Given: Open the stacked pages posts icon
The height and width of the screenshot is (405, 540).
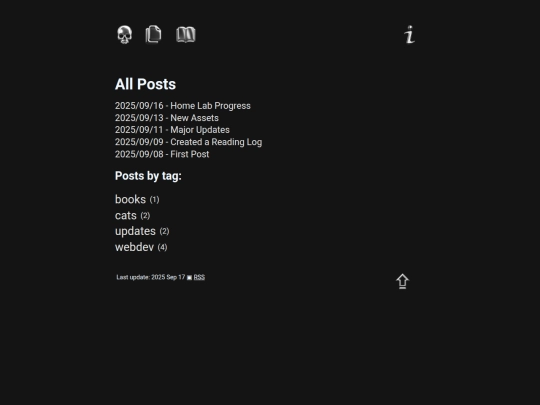Looking at the screenshot, I should (x=153, y=34).
